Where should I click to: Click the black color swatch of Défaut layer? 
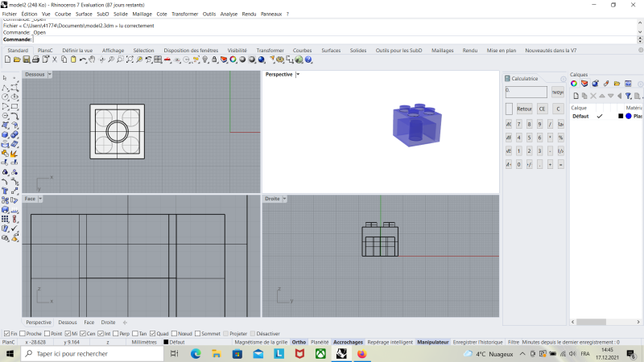point(621,116)
